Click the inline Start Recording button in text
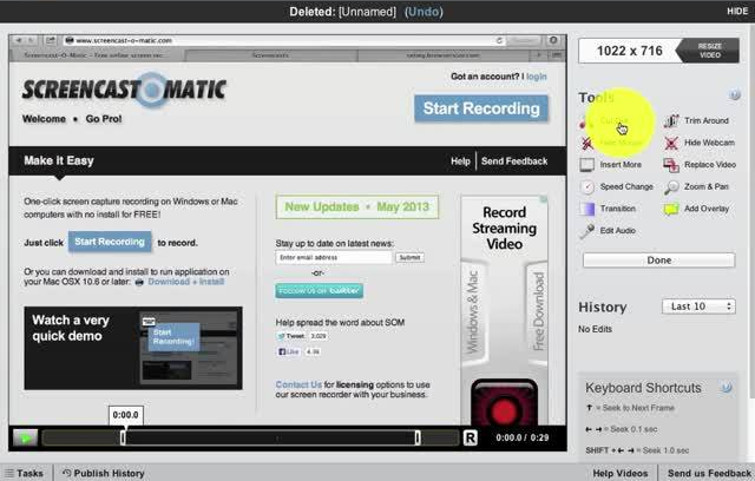The image size is (755, 481). pos(110,242)
